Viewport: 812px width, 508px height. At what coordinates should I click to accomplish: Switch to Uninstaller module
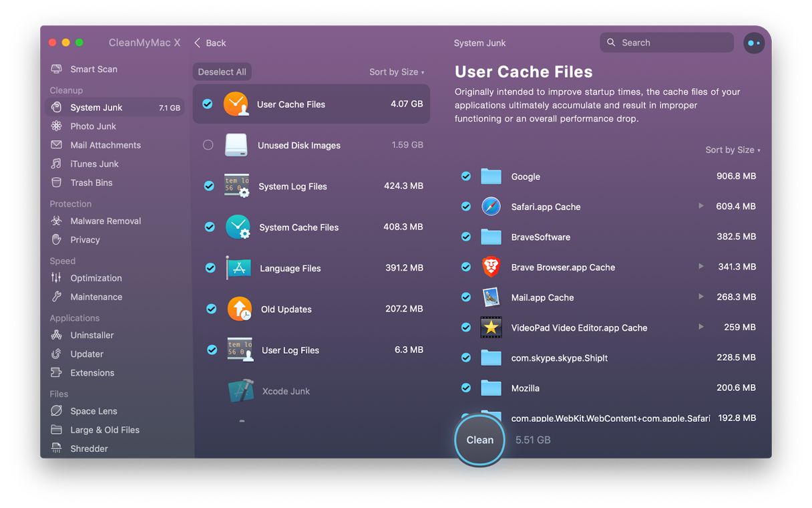tap(114, 335)
